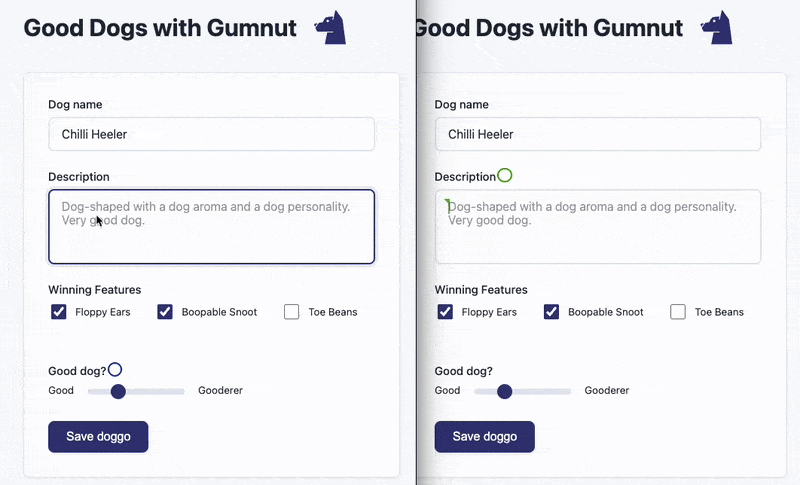The height and width of the screenshot is (485, 800).
Task: Uncheck Boopable Snoot in the right form
Action: [x=551, y=312]
